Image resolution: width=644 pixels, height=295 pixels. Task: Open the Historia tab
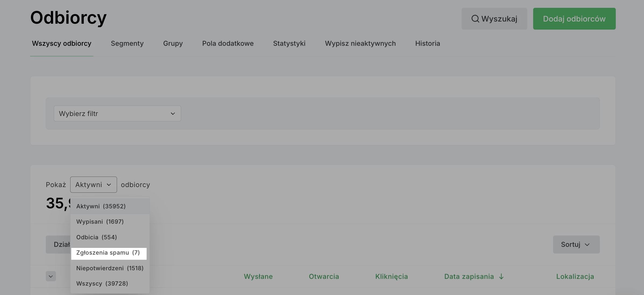pyautogui.click(x=427, y=43)
